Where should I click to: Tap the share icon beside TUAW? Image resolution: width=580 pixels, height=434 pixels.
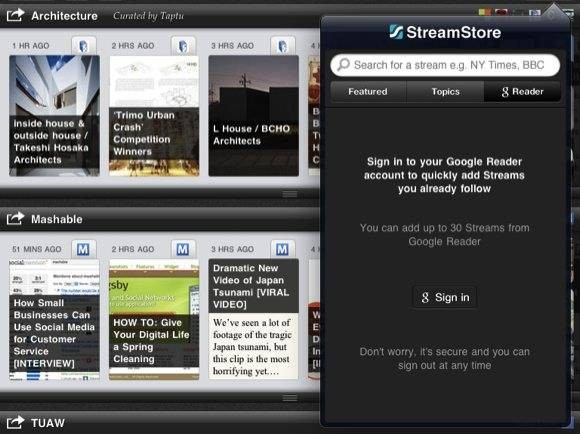coord(15,422)
